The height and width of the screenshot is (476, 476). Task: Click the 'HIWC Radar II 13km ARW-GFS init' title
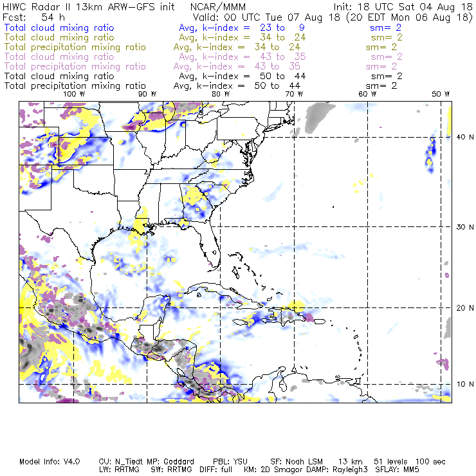(89, 6)
